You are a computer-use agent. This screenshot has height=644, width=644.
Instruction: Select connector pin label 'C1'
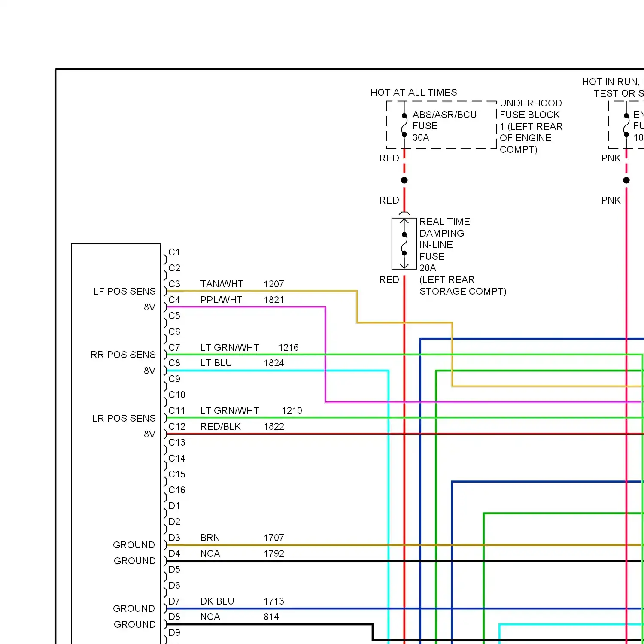coord(174,252)
